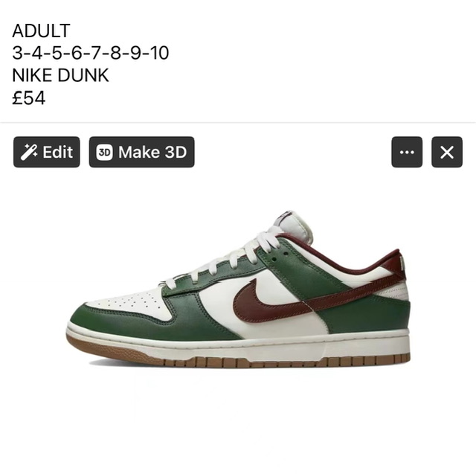
Task: Click the ADULT text line
Action: pyautogui.click(x=42, y=31)
